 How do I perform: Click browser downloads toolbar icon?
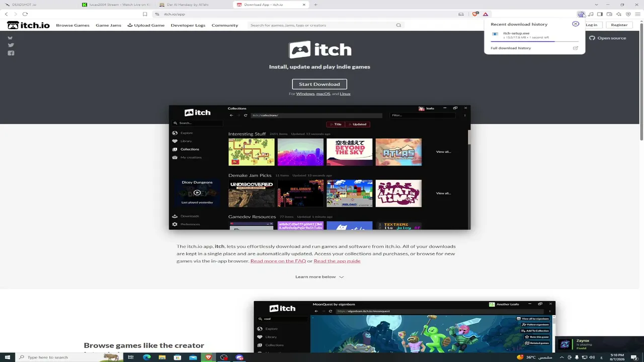pos(581,14)
